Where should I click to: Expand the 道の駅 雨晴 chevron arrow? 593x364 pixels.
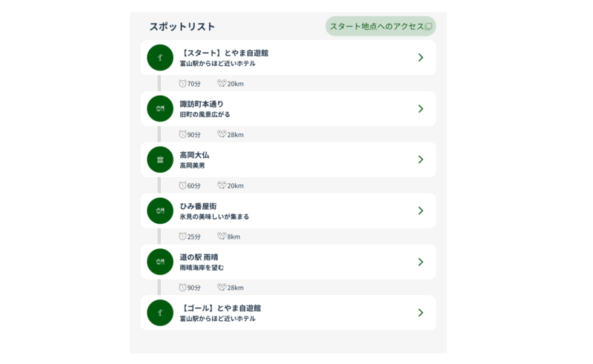[420, 262]
